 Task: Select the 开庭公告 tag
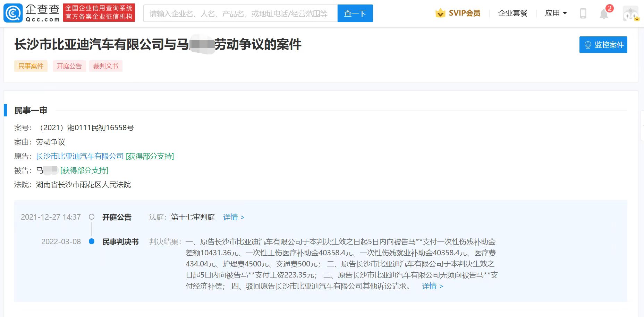(x=69, y=66)
